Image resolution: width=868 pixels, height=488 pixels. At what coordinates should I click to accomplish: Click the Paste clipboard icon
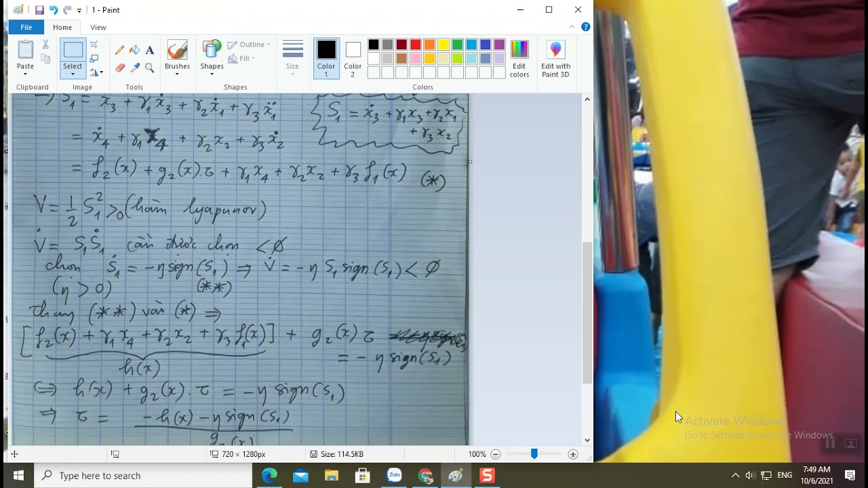25,50
